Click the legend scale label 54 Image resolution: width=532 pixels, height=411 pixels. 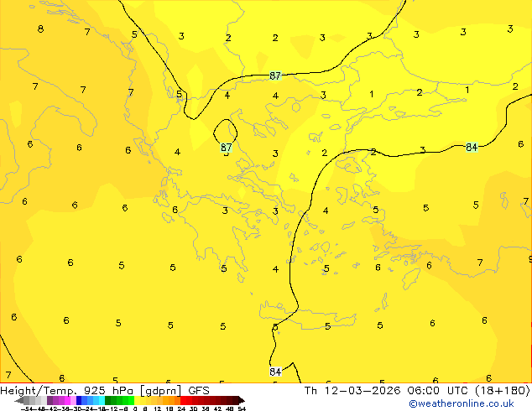(242, 408)
